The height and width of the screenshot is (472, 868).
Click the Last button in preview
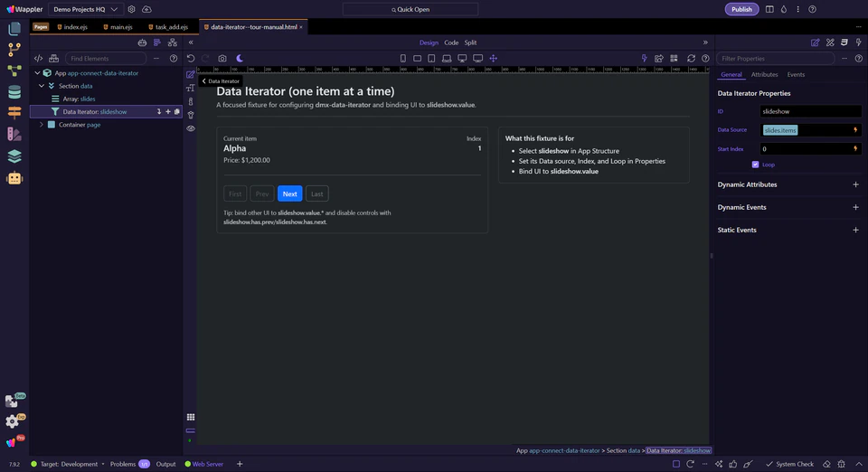click(316, 194)
